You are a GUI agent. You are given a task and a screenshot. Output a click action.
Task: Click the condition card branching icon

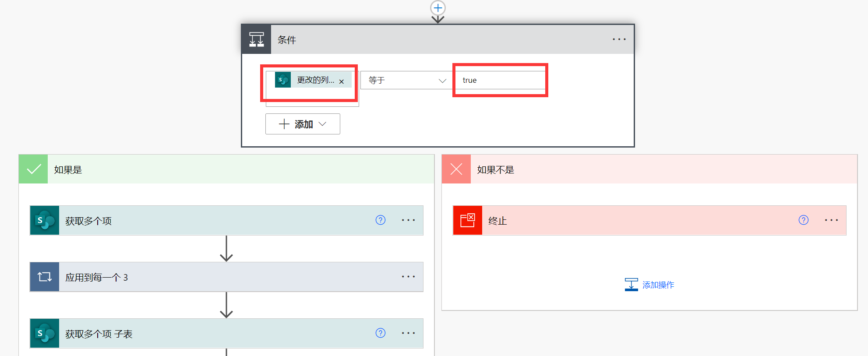tap(257, 39)
